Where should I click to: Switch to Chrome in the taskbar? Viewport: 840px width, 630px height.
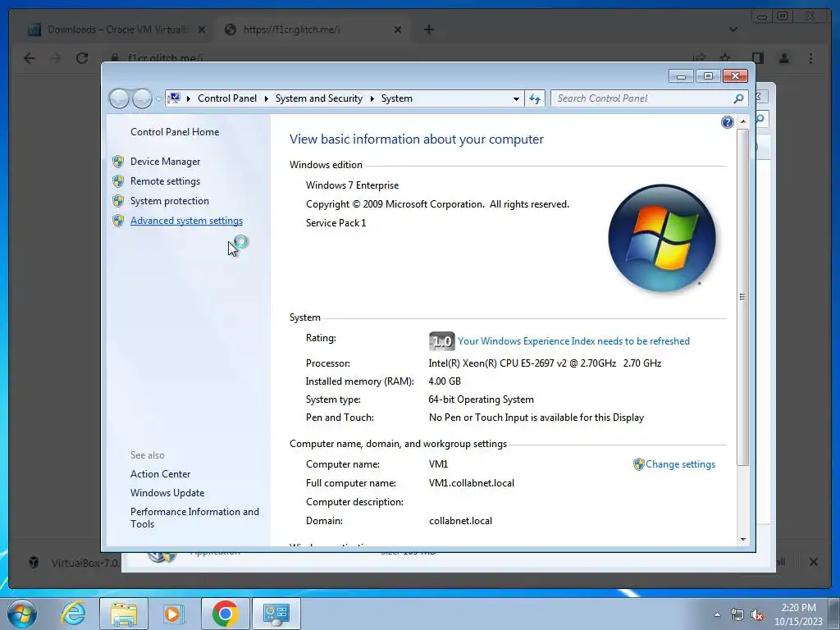click(225, 614)
